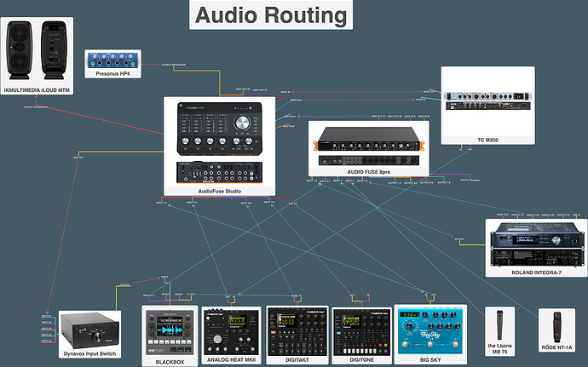Click the OUTPUT 7-8 label under 8pre
The width and height of the screenshot is (588, 367).
[444, 182]
